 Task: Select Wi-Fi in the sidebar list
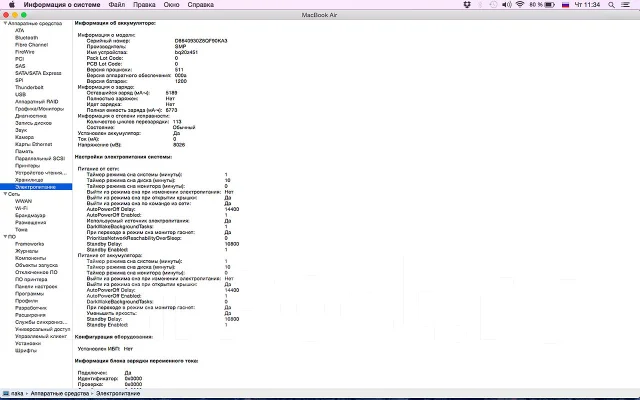(21, 208)
